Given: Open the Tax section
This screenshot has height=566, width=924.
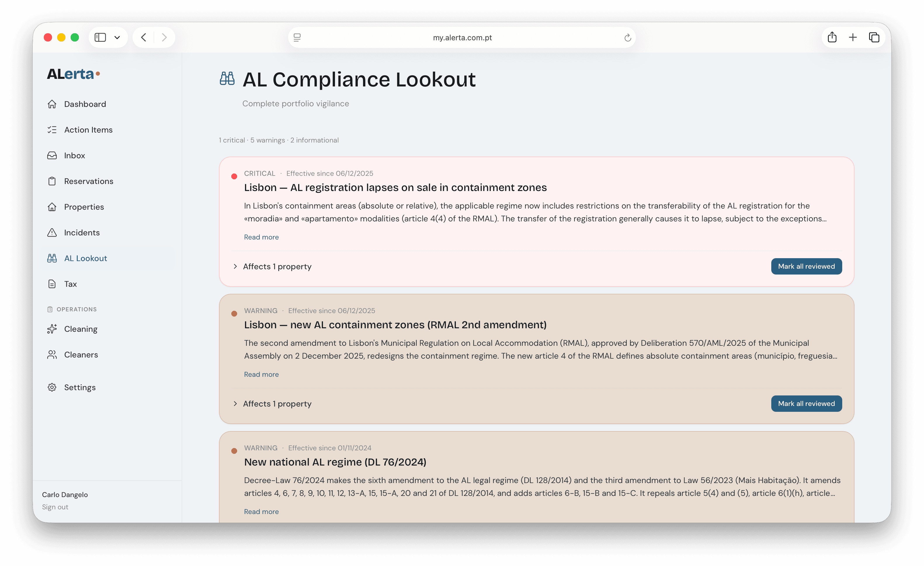Looking at the screenshot, I should [107, 284].
